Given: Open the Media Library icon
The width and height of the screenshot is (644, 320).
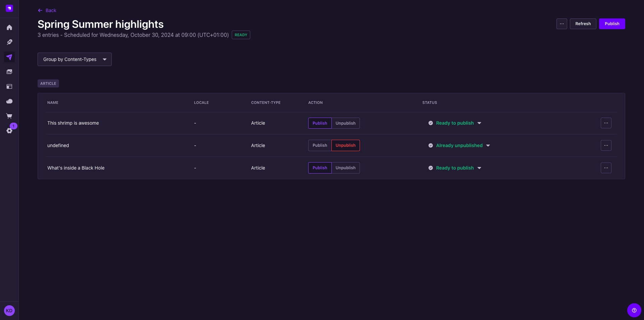Looking at the screenshot, I should tap(9, 72).
